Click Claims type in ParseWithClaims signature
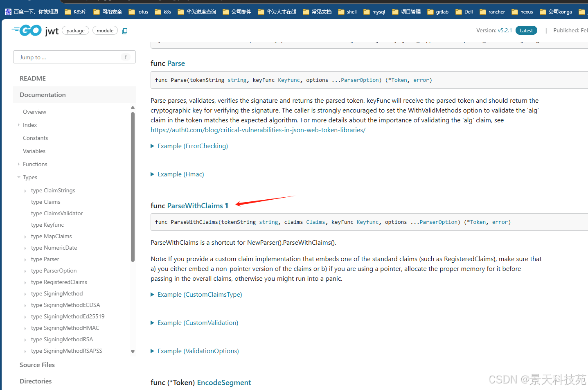588x390 pixels. coord(315,222)
